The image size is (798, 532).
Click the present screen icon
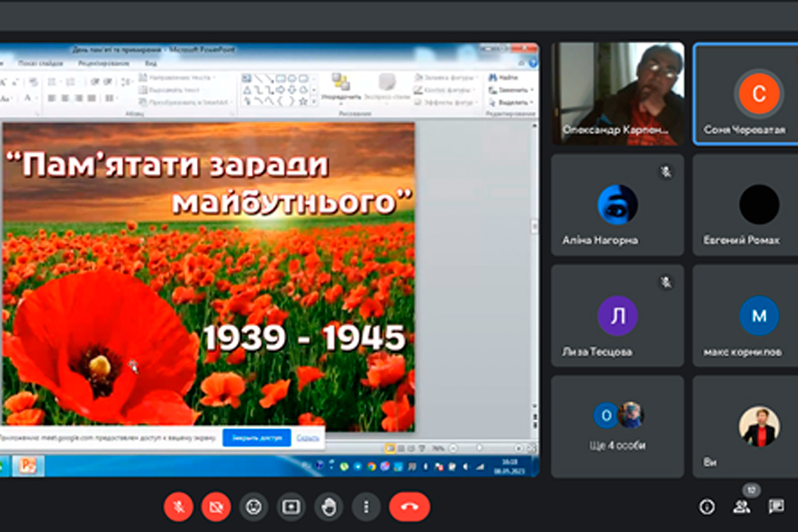[x=291, y=506]
